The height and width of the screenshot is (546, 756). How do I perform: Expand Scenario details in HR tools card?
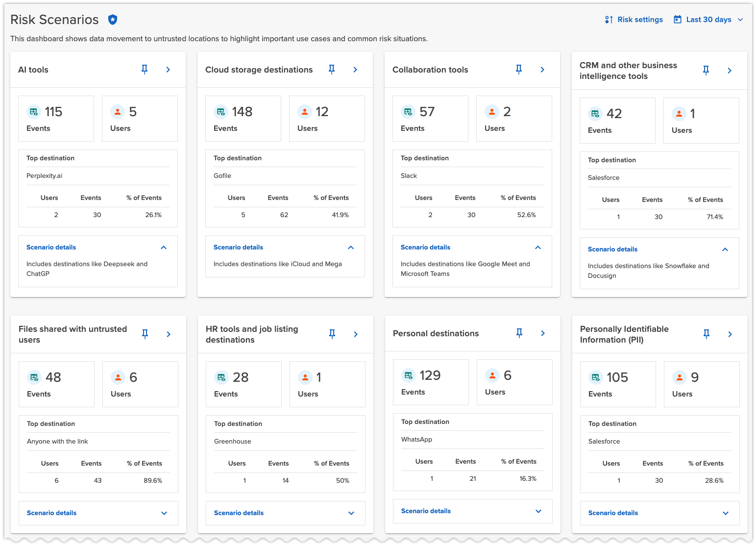(351, 513)
